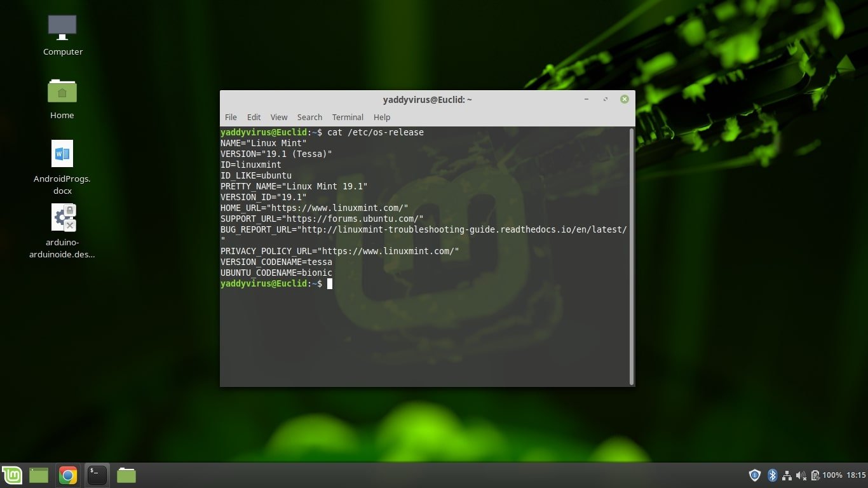Screen dimensions: 868x488
Task: Click the line ID_LIKE=ubuntu
Action: click(x=256, y=175)
